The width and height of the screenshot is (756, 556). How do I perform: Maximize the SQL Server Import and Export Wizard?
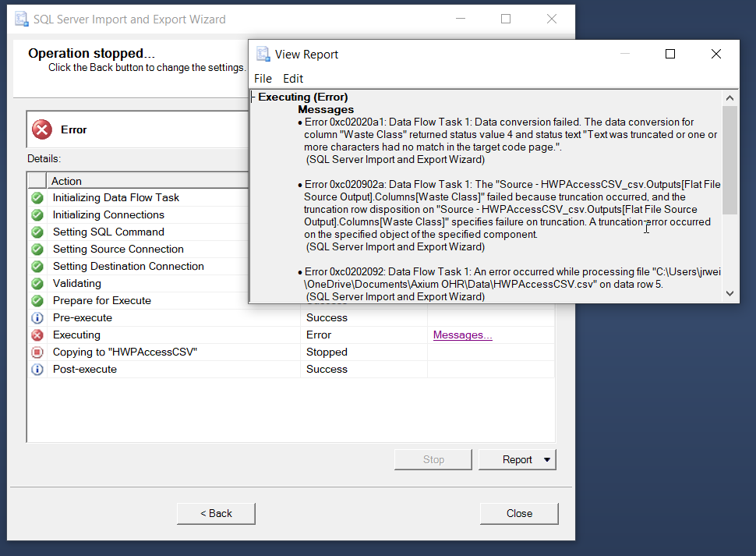[506, 19]
